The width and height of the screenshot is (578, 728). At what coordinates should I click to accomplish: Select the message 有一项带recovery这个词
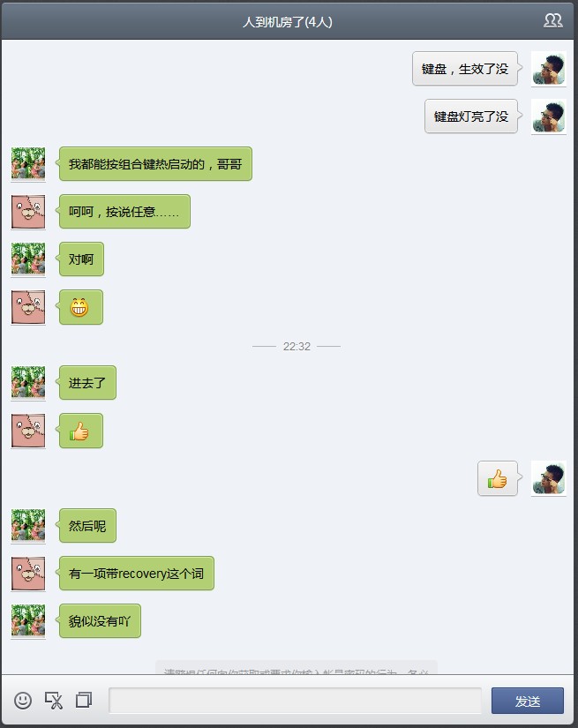point(137,574)
